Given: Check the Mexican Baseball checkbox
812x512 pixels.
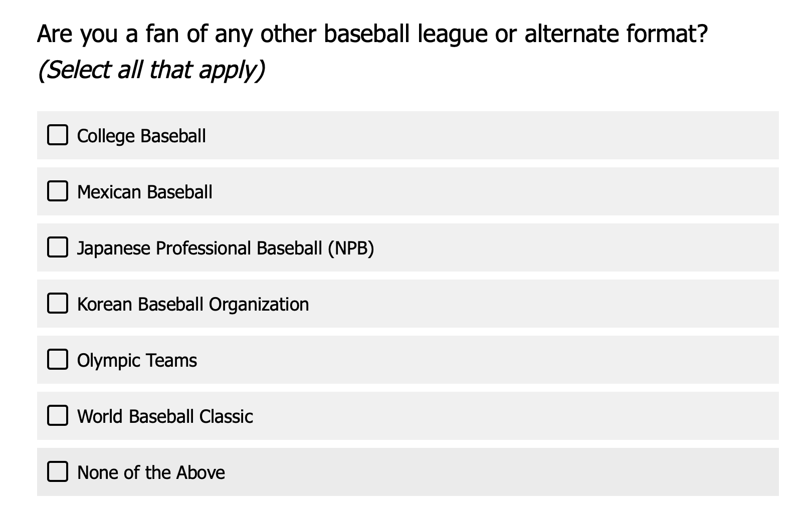Looking at the screenshot, I should [x=57, y=191].
